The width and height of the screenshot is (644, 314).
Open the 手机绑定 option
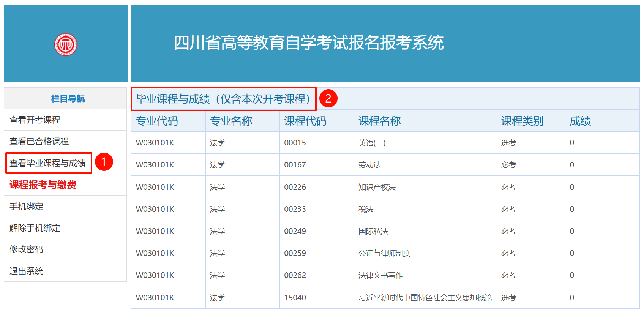click(x=27, y=207)
